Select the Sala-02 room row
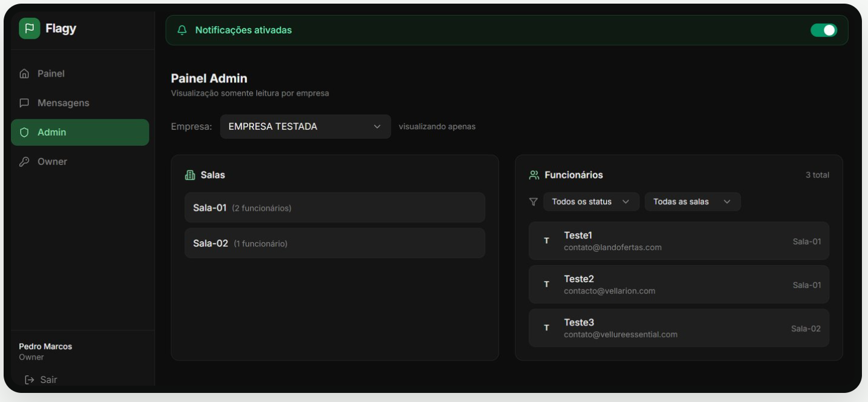The width and height of the screenshot is (868, 402). 335,243
